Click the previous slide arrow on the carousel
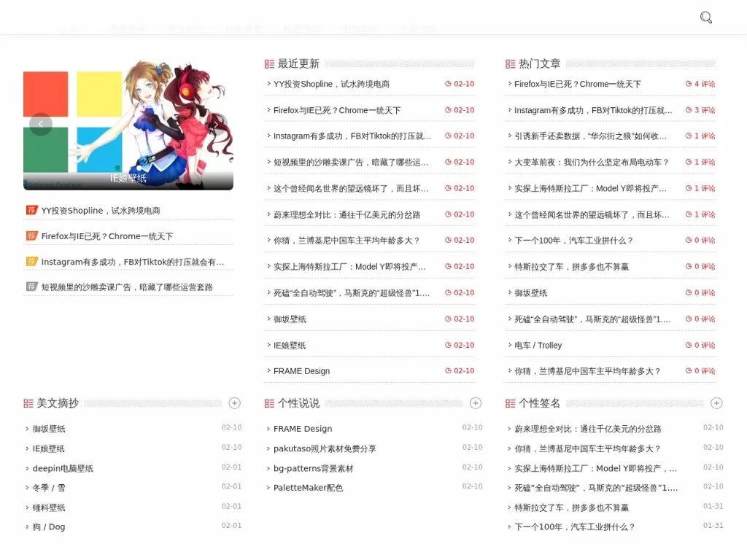Viewport: 747px width, 560px height. point(41,124)
